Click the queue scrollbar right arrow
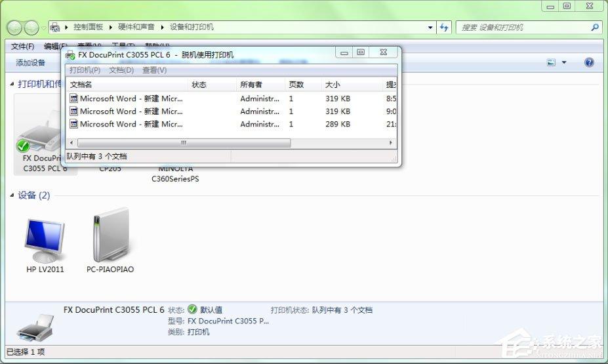The image size is (608, 364). [390, 143]
